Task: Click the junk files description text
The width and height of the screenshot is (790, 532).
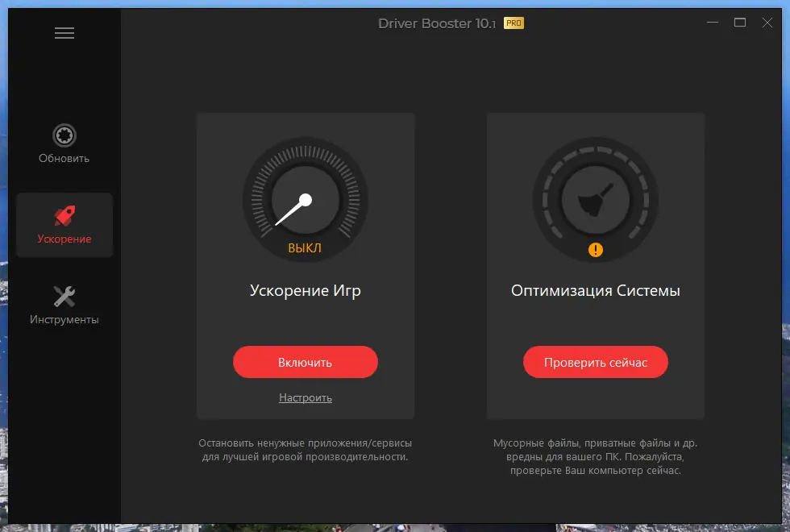Action: click(596, 457)
